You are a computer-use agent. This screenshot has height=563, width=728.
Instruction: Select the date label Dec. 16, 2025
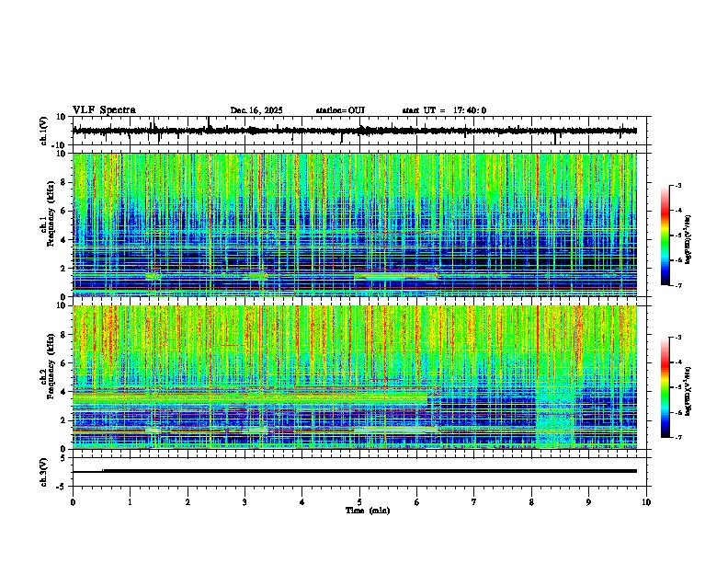pos(256,110)
